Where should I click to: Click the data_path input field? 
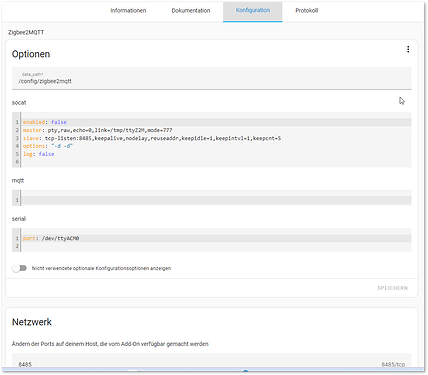212,78
